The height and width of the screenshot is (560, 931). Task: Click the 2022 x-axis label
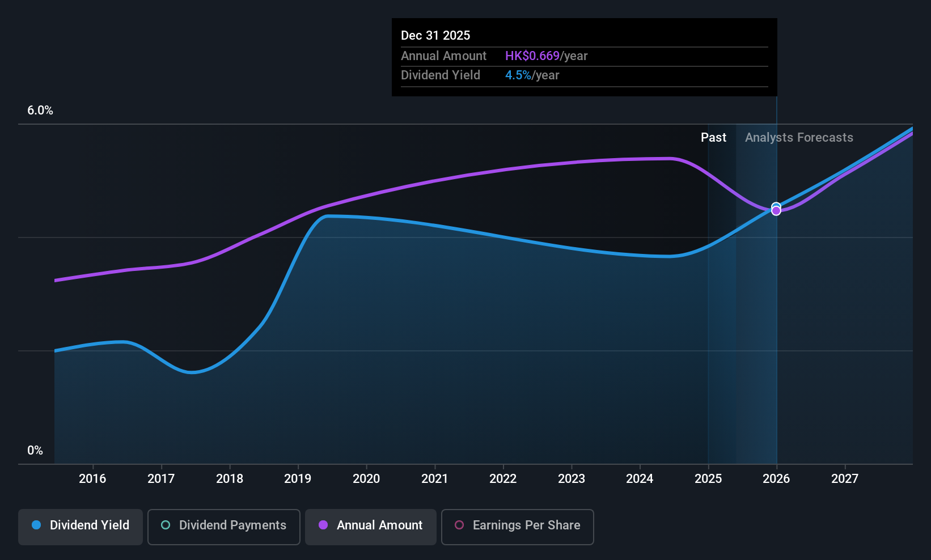pyautogui.click(x=503, y=479)
